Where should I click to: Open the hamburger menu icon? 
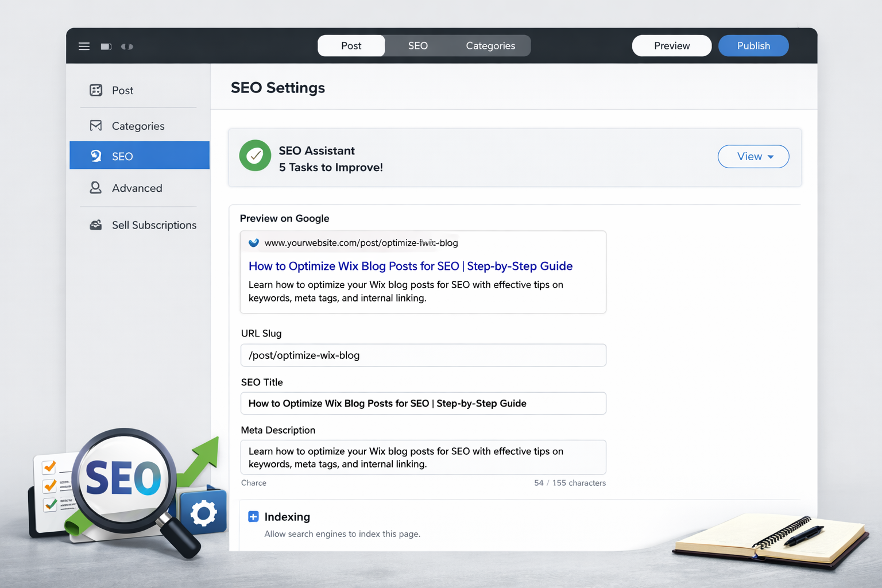tap(84, 47)
